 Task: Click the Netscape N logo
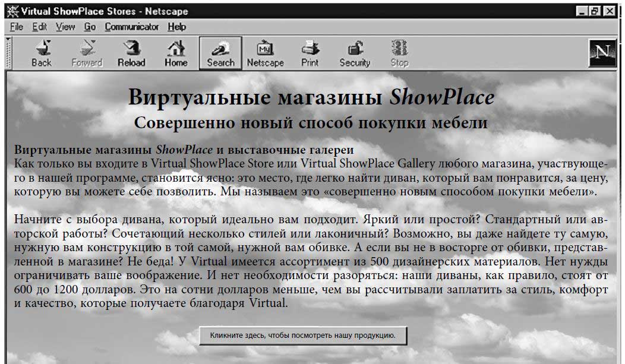click(601, 53)
